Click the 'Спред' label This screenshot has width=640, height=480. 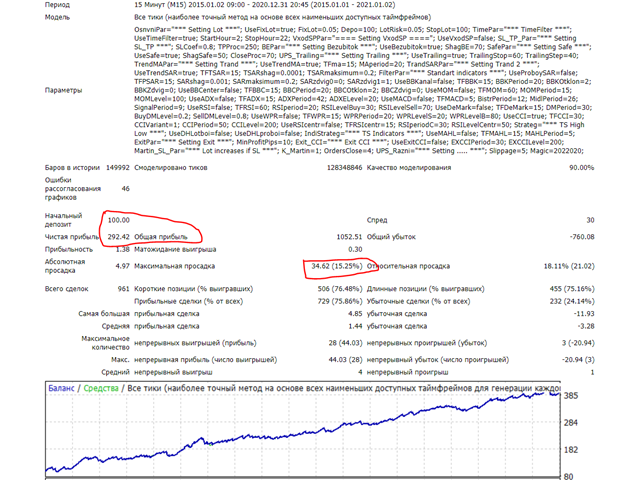click(377, 220)
